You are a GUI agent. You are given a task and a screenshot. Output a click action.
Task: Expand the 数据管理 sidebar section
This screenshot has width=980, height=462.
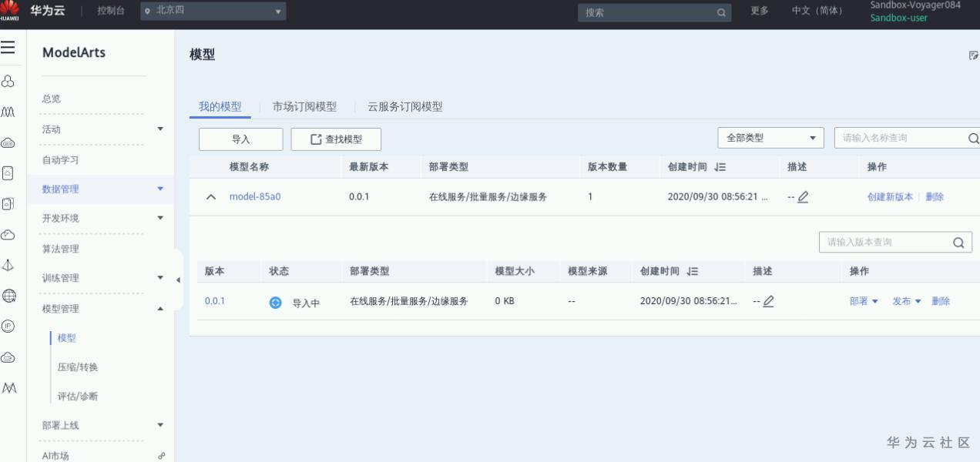pos(160,189)
